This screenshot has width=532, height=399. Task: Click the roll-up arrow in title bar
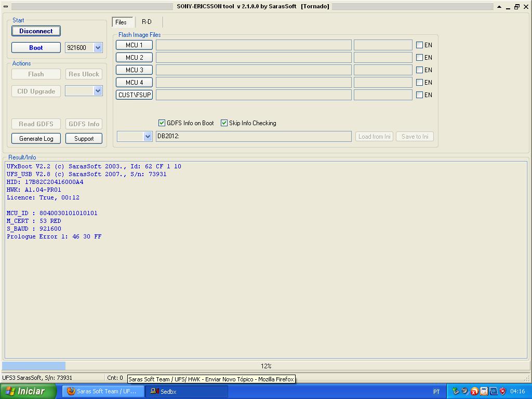(499, 6)
